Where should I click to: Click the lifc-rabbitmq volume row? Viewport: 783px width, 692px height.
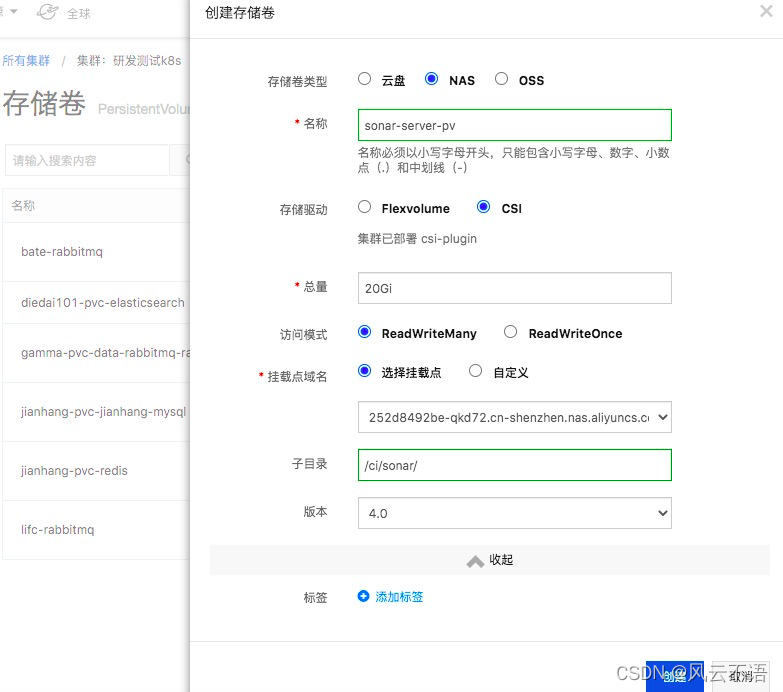click(x=96, y=530)
